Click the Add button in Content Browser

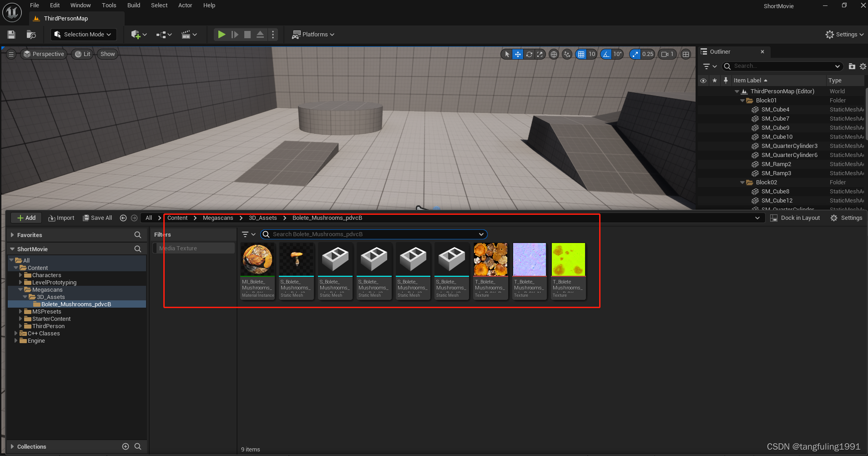pos(26,218)
